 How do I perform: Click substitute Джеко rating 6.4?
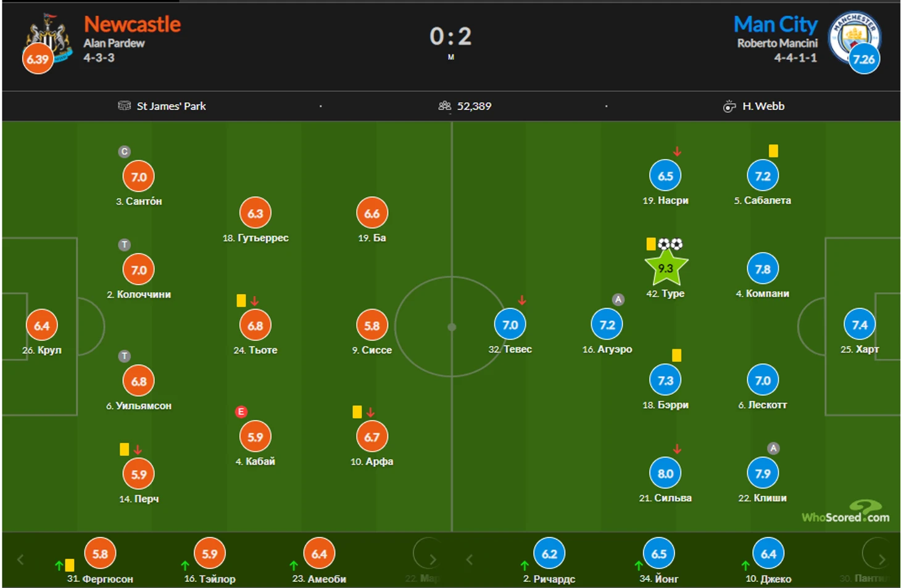(x=768, y=553)
